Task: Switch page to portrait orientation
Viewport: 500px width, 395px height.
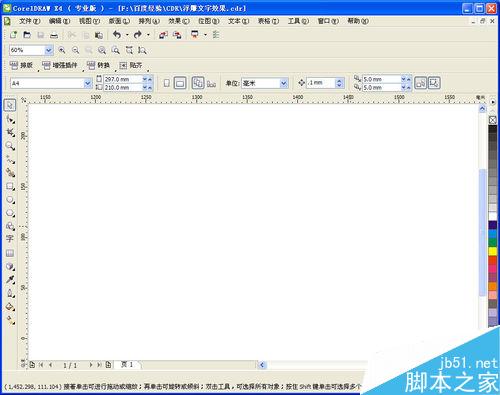Action: [x=167, y=83]
